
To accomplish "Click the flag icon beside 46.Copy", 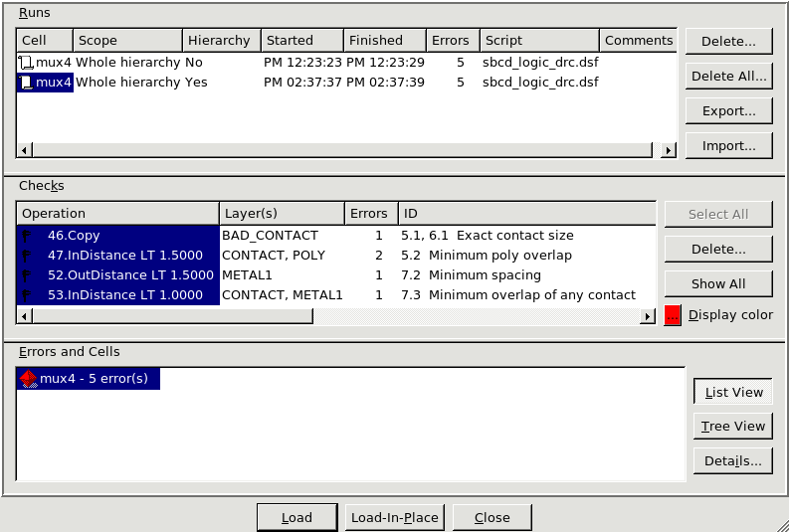I will (27, 236).
